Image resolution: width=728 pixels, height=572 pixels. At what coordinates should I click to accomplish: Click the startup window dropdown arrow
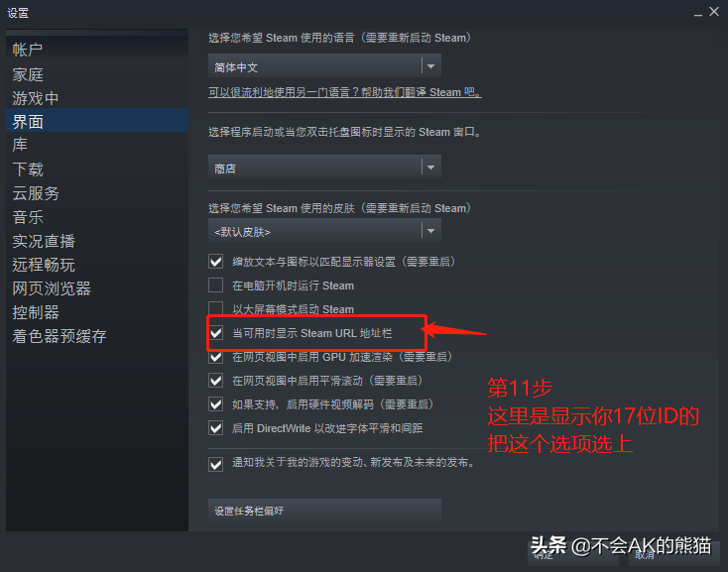[x=430, y=167]
